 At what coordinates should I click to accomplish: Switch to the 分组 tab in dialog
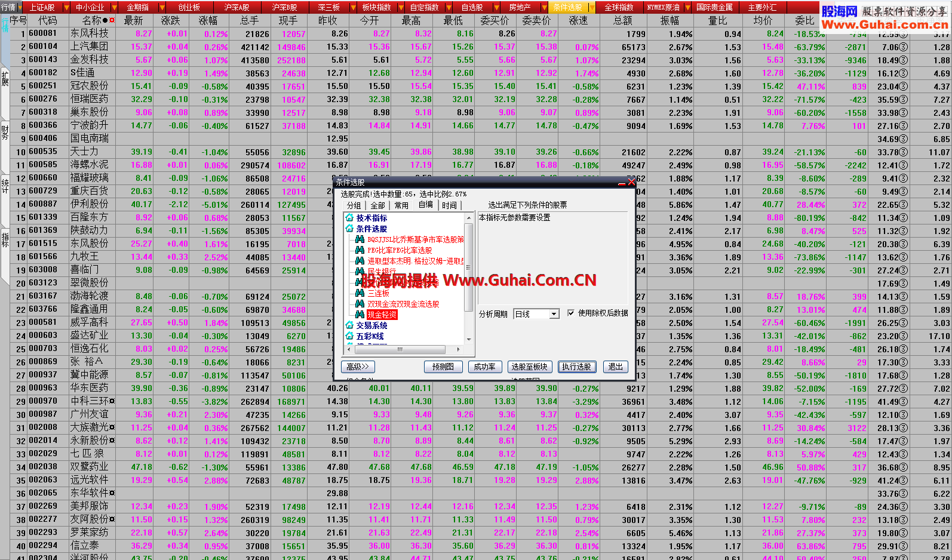pos(354,205)
